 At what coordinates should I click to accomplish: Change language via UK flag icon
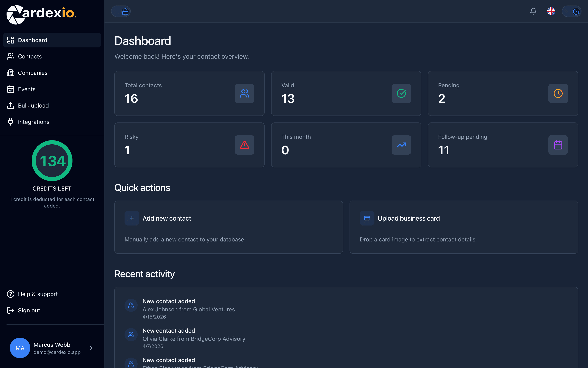(551, 11)
